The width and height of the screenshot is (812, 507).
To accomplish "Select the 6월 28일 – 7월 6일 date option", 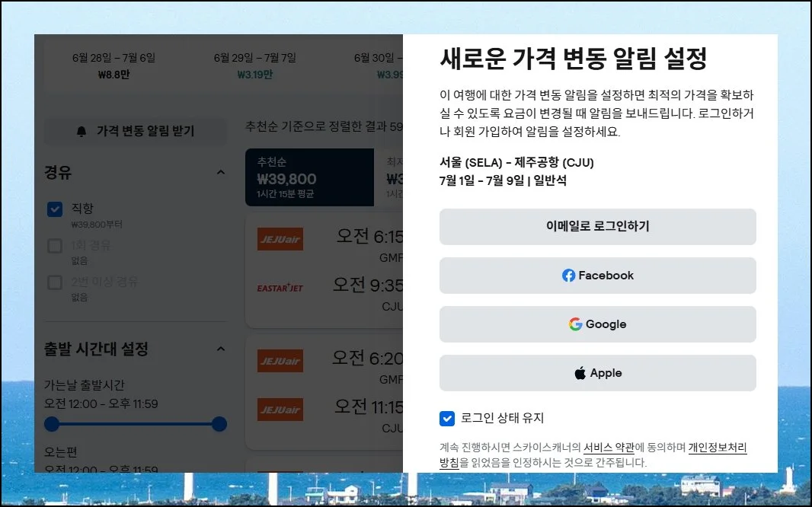I will (113, 65).
